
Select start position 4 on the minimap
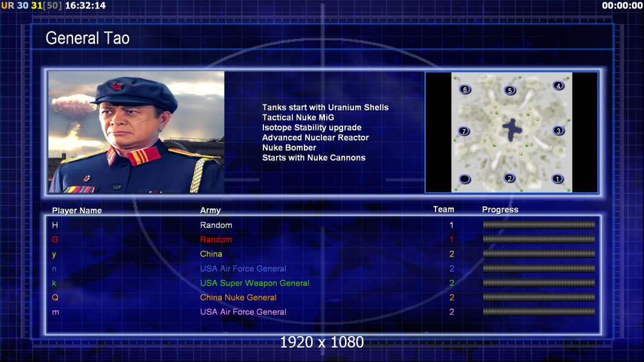[x=558, y=86]
